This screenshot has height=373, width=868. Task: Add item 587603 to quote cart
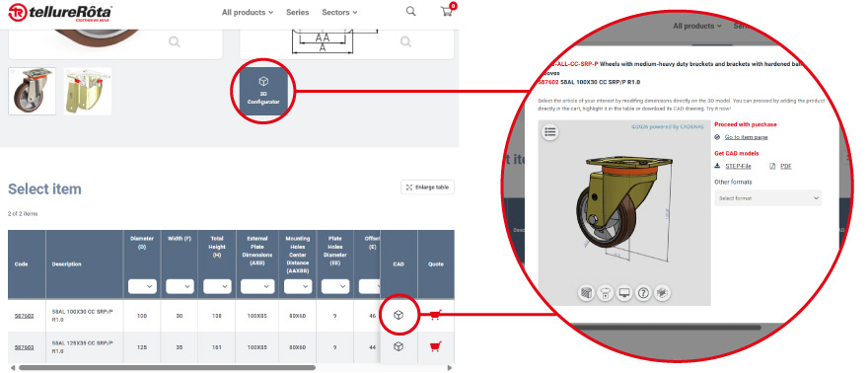click(436, 346)
